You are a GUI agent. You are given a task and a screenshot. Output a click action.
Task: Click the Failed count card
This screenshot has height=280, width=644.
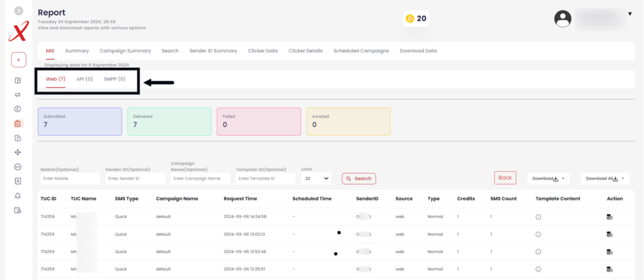(x=258, y=121)
